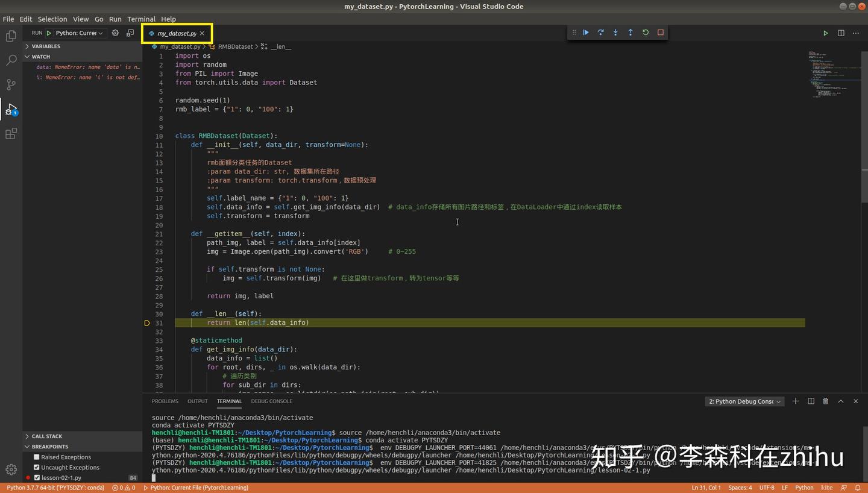
Task: Open Source Control from the activity bar
Action: tap(11, 85)
